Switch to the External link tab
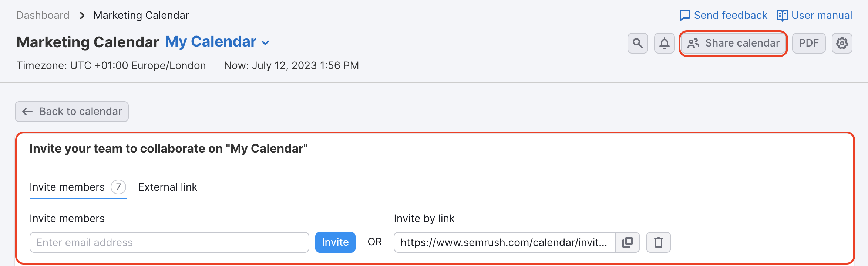 168,187
